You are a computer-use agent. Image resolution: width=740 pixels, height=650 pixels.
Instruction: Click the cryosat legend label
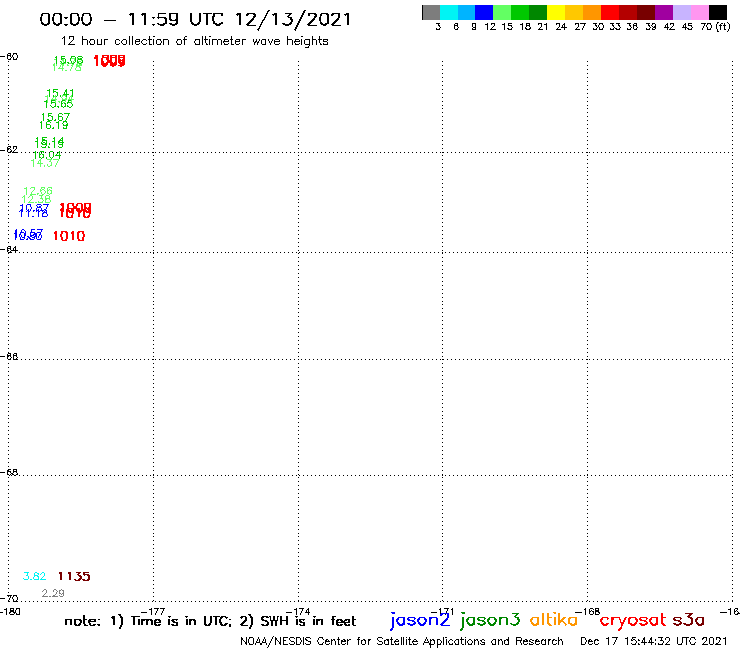[x=632, y=621]
